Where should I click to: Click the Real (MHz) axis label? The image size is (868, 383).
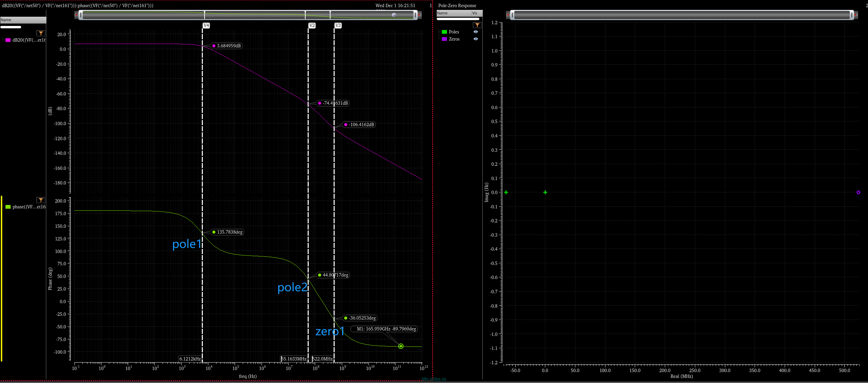coord(682,376)
